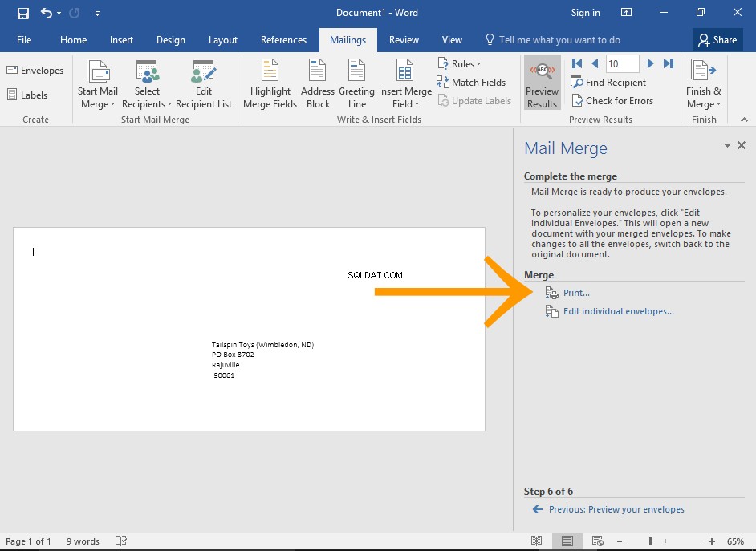This screenshot has width=756, height=551.
Task: Go to the next record
Action: coord(650,63)
